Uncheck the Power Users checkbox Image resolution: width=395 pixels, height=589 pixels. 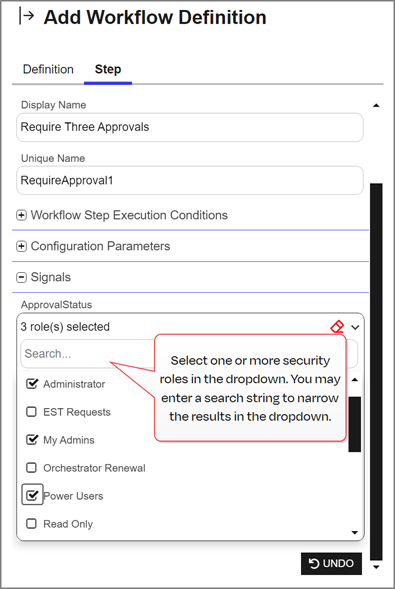click(x=32, y=495)
